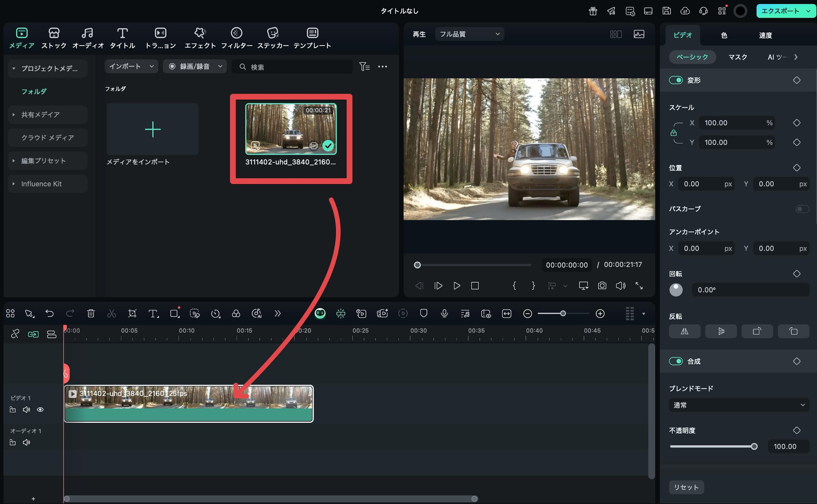Open the AI copilot face icon
Viewport: 817px width, 504px height.
320,313
